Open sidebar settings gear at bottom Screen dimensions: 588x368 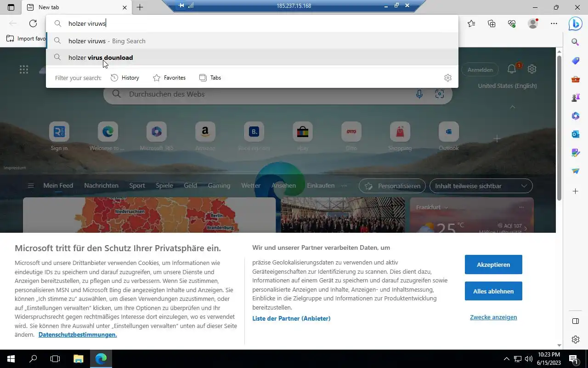[575, 339]
